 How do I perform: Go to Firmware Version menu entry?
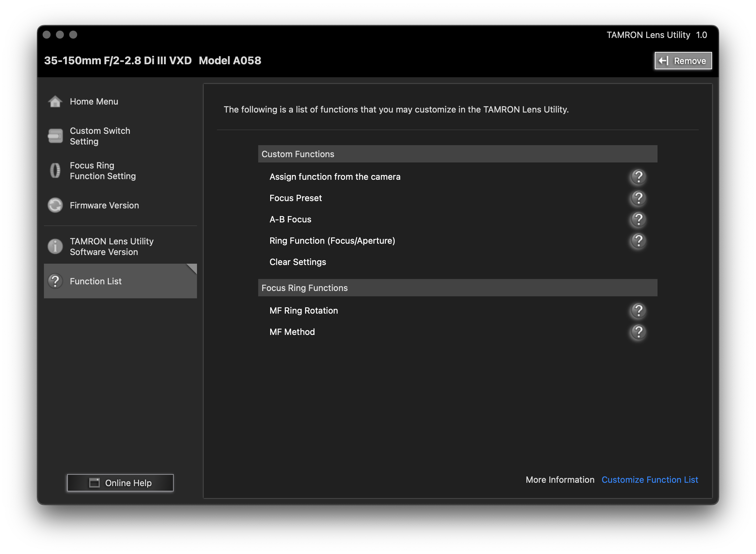[x=104, y=205]
